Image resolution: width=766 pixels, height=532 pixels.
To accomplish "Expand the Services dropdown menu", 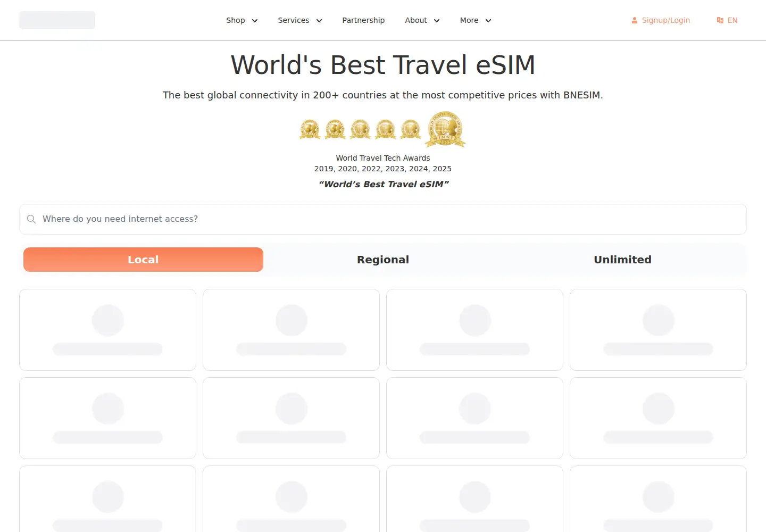I will click(x=299, y=20).
